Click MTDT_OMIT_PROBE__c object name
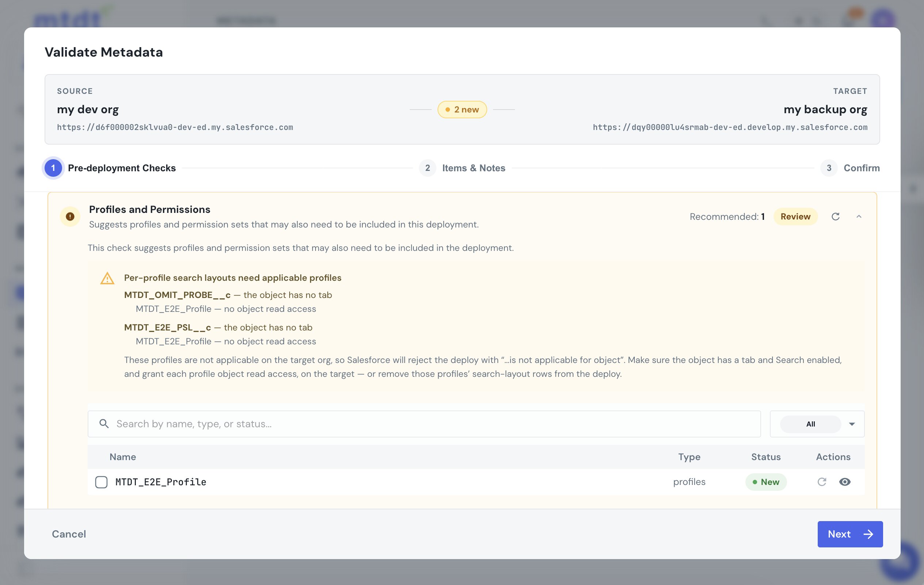Image resolution: width=924 pixels, height=585 pixels. pyautogui.click(x=177, y=295)
